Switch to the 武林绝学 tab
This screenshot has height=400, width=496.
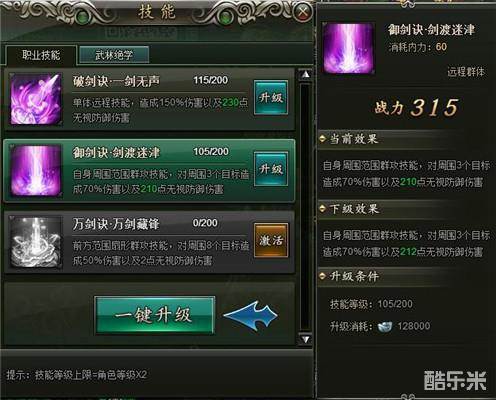coord(114,55)
